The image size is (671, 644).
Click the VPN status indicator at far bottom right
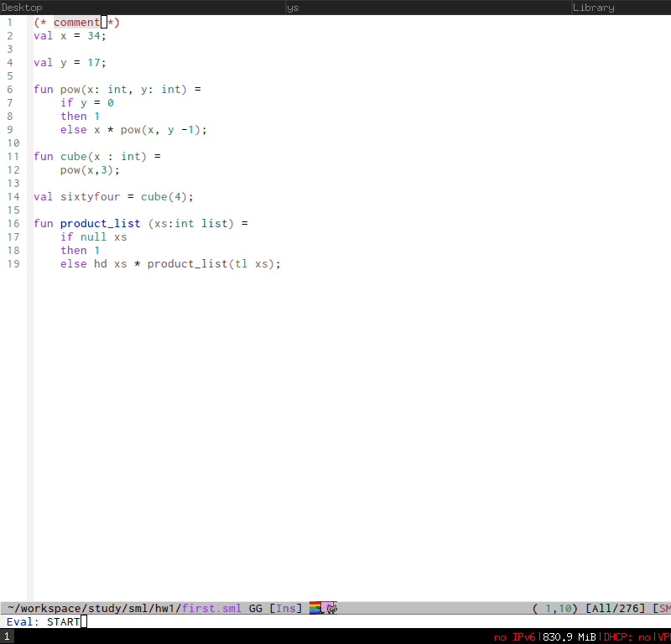coord(662,636)
